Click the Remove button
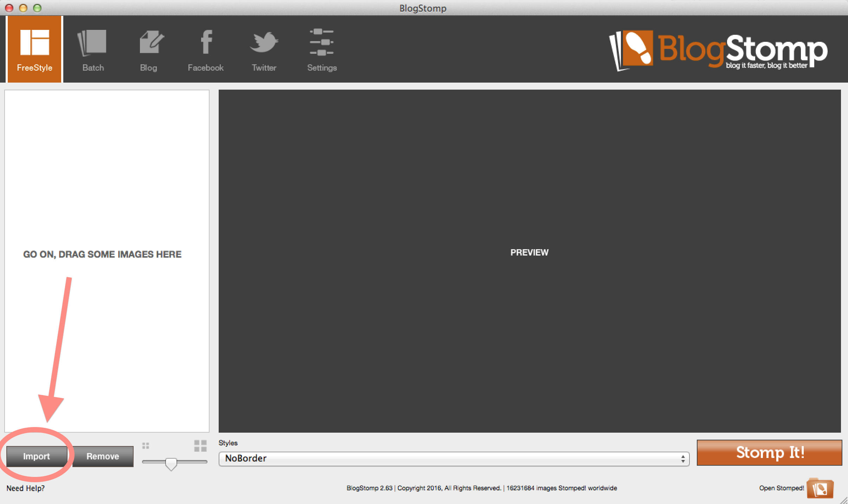 (103, 456)
